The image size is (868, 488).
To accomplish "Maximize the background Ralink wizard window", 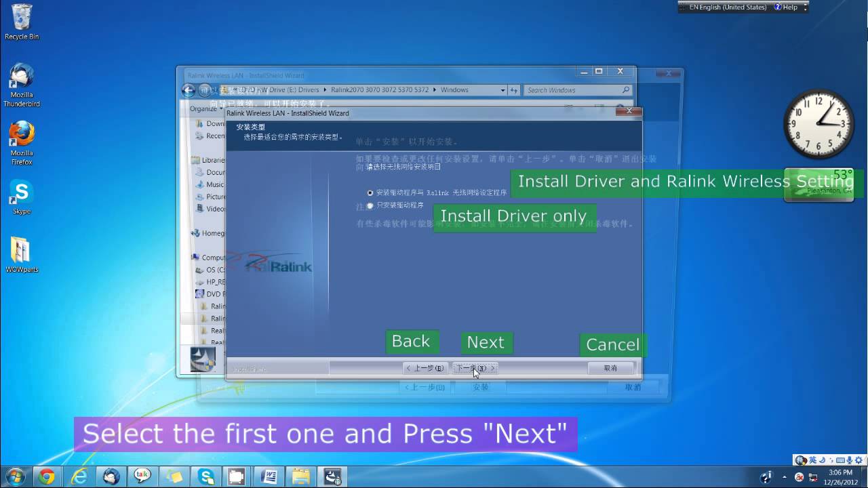I will (x=599, y=71).
